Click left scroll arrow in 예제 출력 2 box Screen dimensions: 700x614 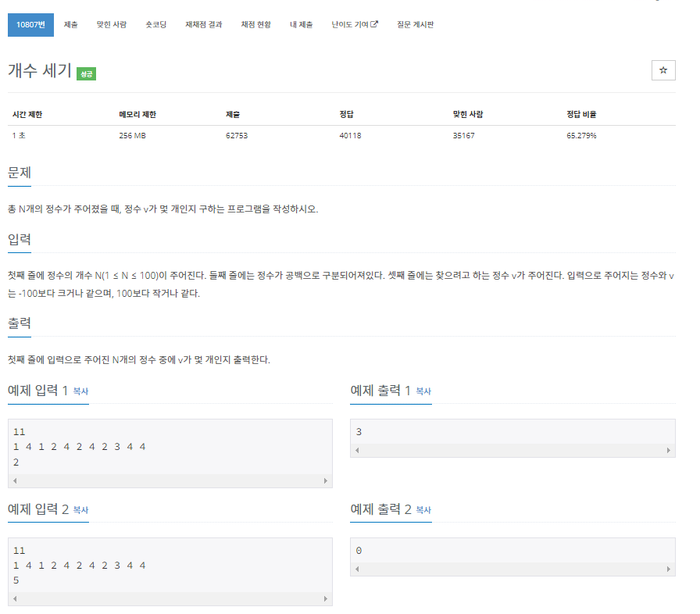(x=357, y=569)
